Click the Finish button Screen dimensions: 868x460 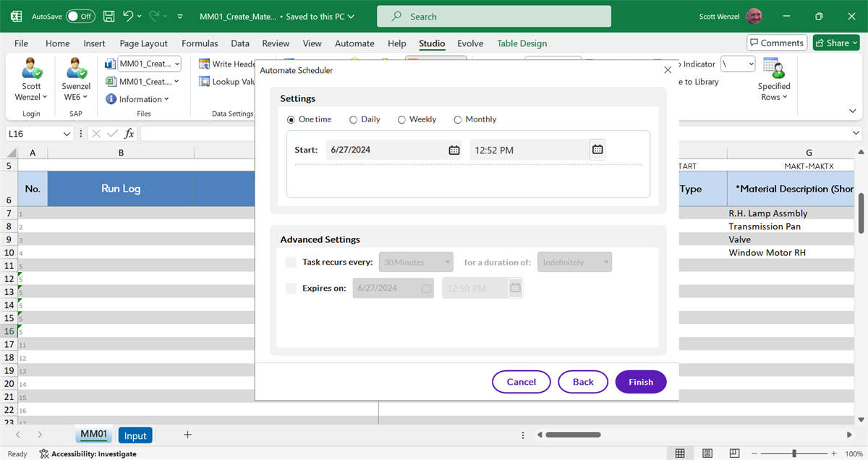(x=640, y=382)
